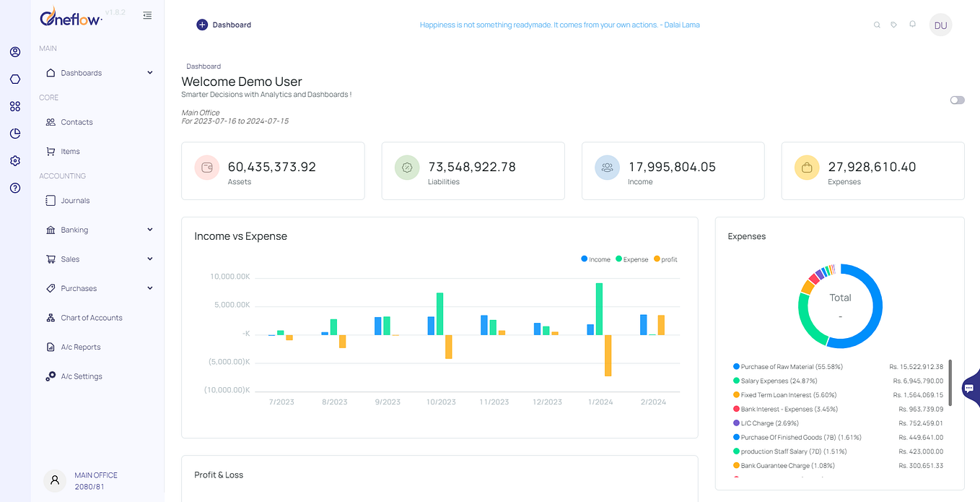980x502 pixels.
Task: Click the 27,928,610.40 expenses value
Action: pos(872,167)
